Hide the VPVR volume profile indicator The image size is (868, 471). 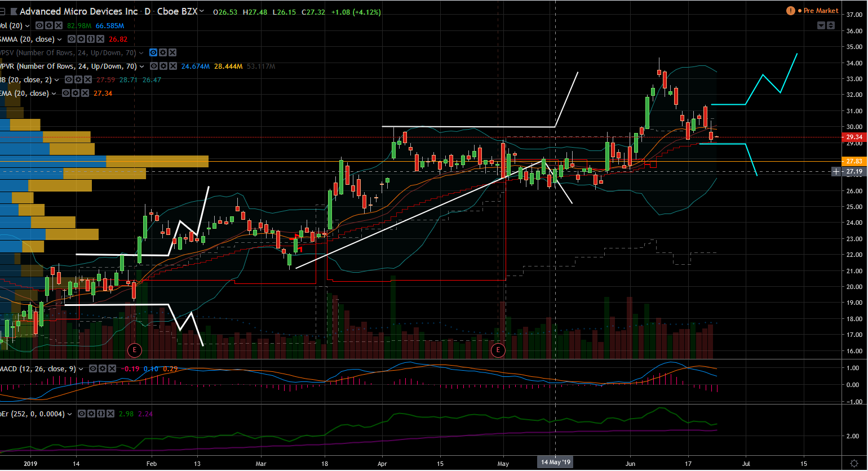click(153, 66)
